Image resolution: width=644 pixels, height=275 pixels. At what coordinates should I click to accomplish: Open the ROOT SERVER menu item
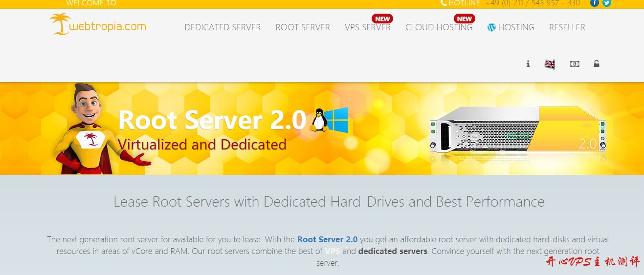[303, 27]
